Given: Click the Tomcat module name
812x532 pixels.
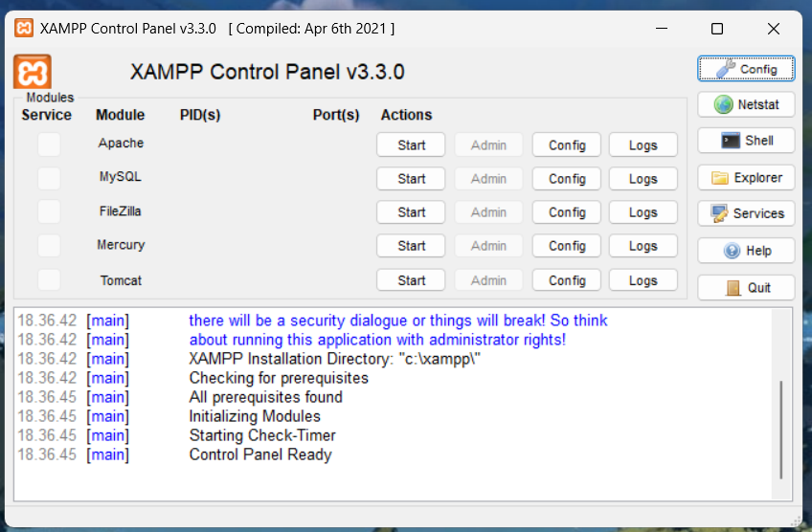Looking at the screenshot, I should (121, 280).
